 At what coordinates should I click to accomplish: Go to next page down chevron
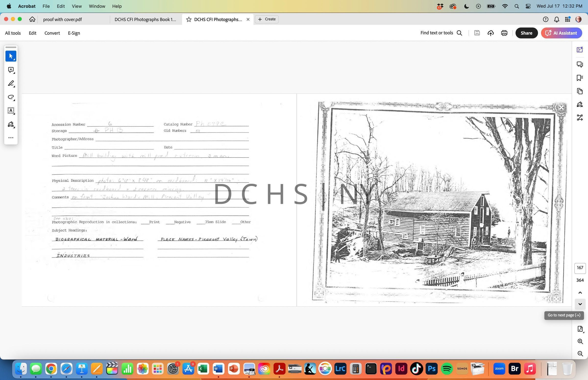coord(580,304)
